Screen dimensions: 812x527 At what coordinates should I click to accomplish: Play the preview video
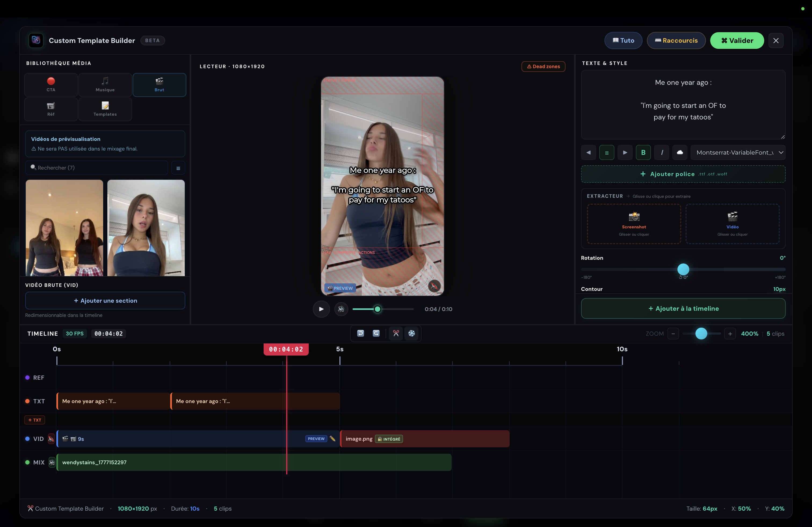(321, 309)
